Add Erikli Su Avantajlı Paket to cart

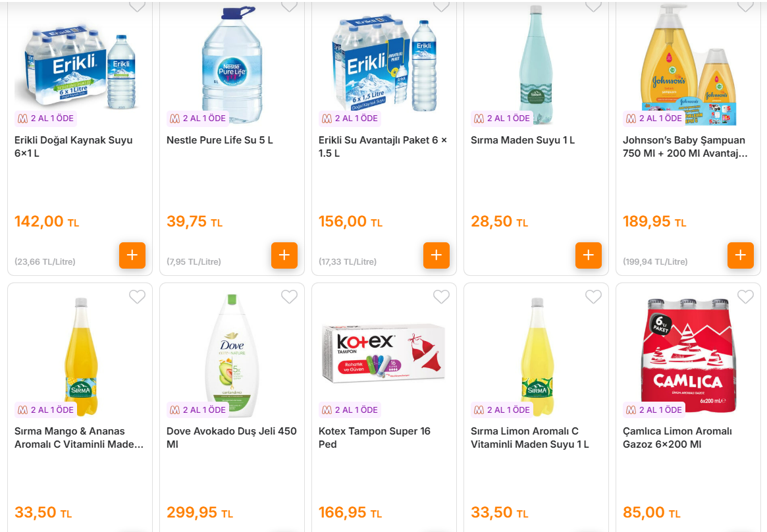[x=436, y=255]
